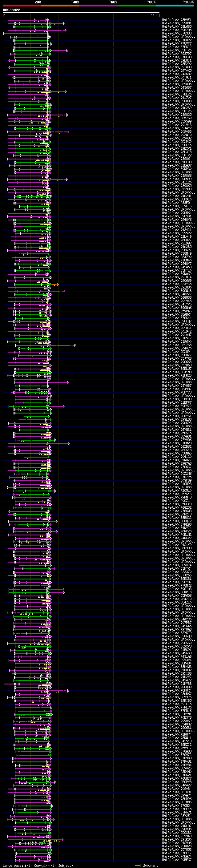Select hit UniRef100_Q39864

(177, 159)
